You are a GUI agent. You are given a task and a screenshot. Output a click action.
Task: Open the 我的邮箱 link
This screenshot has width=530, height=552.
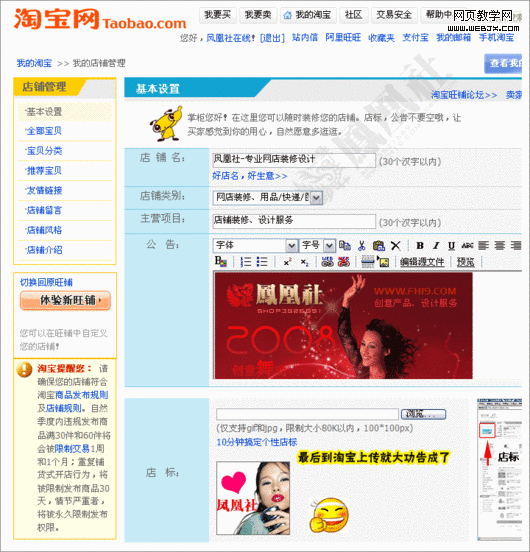453,37
